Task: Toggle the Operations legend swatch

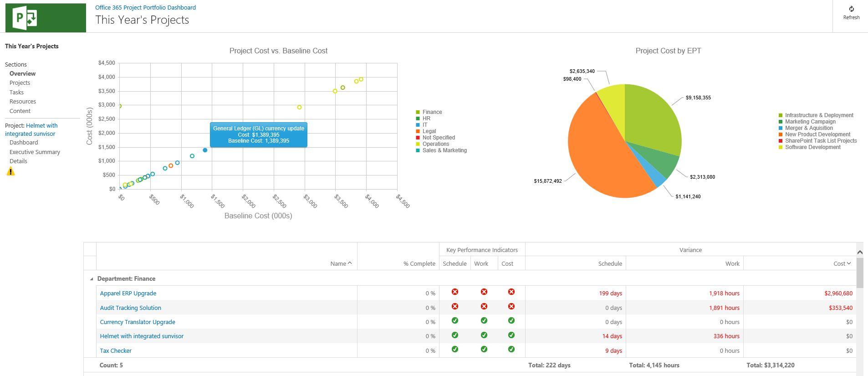Action: tap(418, 144)
